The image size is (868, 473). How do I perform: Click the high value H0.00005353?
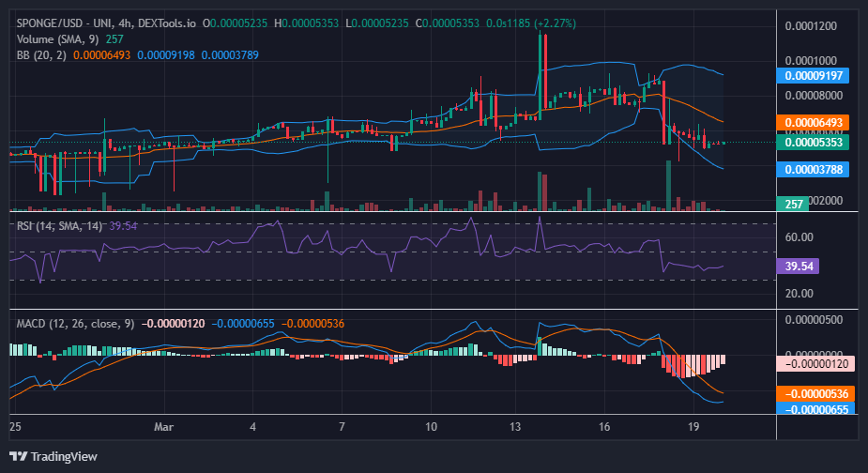point(307,23)
